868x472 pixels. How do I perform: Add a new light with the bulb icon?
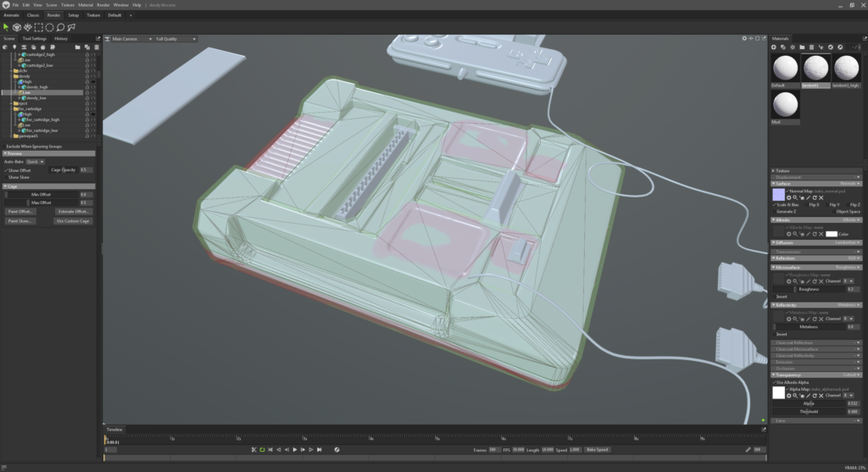tap(14, 47)
